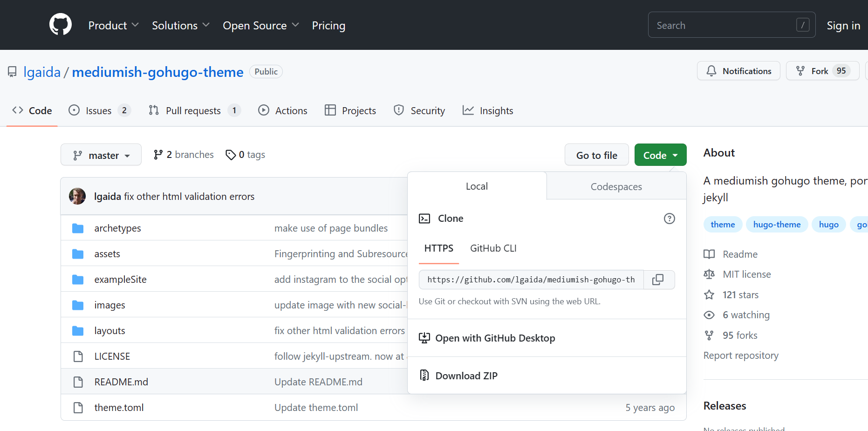Image resolution: width=868 pixels, height=431 pixels.
Task: Copy the HTTPS clone URL
Action: pyautogui.click(x=658, y=280)
